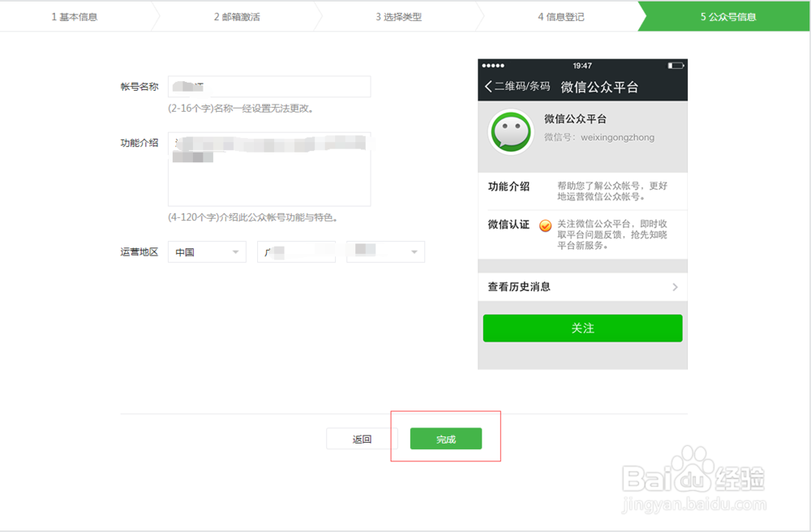Click the orange 微信认证 verified badge
Image resolution: width=811 pixels, height=532 pixels.
[x=545, y=226]
